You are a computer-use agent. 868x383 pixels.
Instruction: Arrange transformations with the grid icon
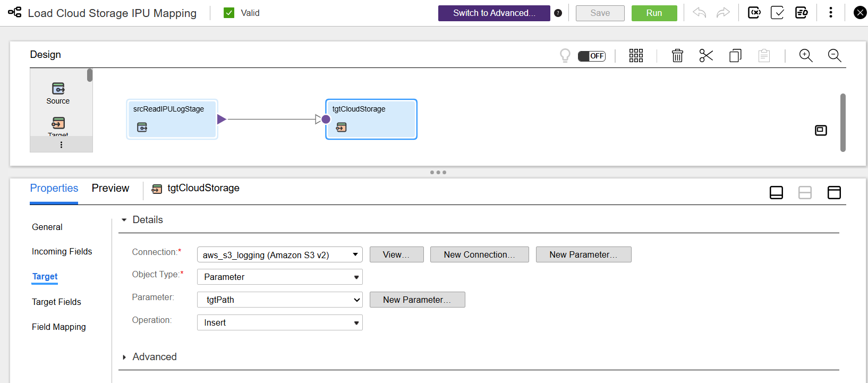pos(636,56)
